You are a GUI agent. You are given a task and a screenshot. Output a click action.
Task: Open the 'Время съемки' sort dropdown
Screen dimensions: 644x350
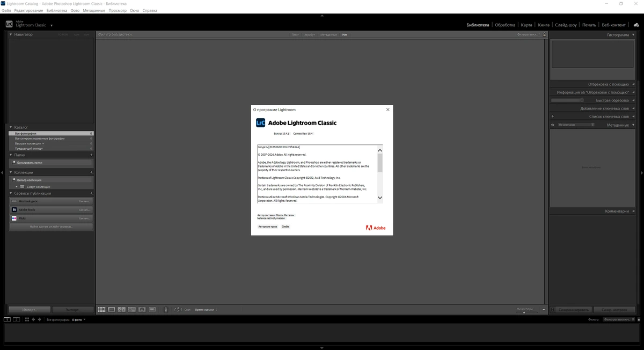coord(206,310)
